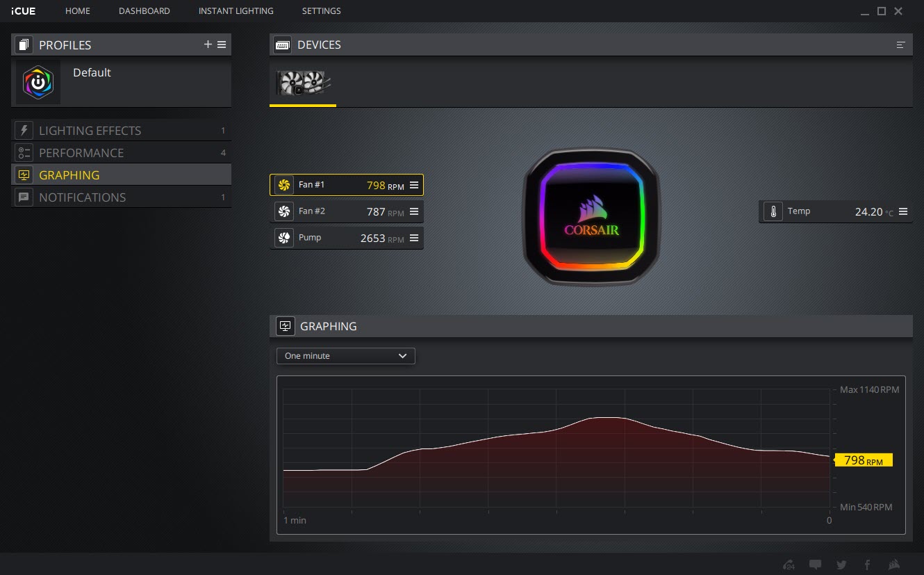This screenshot has height=575, width=924.
Task: Click the Performance sliders icon
Action: (x=24, y=153)
